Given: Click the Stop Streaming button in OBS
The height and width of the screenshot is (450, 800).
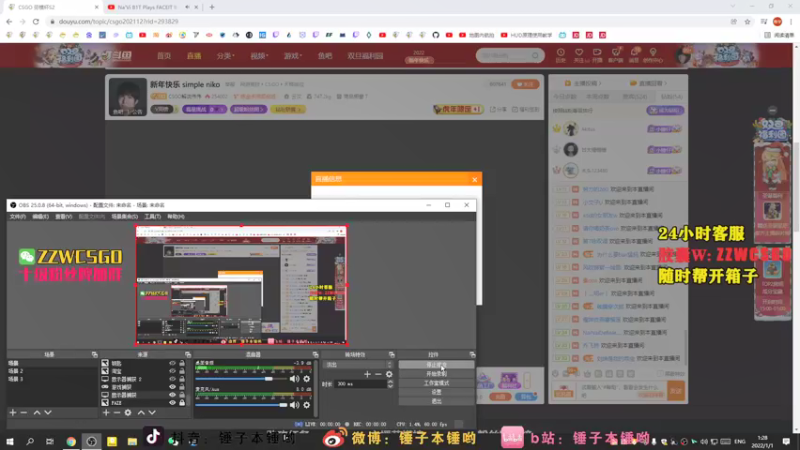Looking at the screenshot, I should click(x=436, y=365).
